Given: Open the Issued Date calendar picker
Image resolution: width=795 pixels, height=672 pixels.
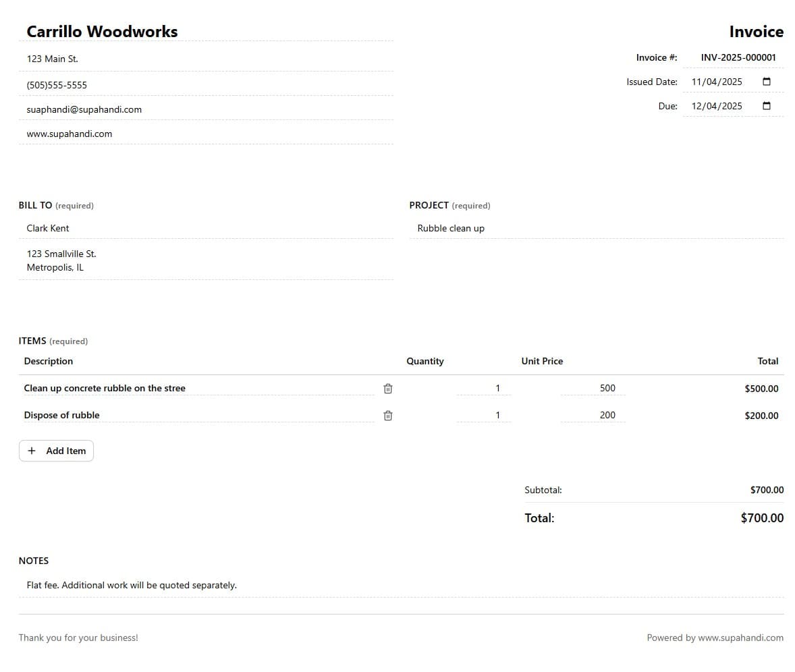Looking at the screenshot, I should pyautogui.click(x=767, y=81).
